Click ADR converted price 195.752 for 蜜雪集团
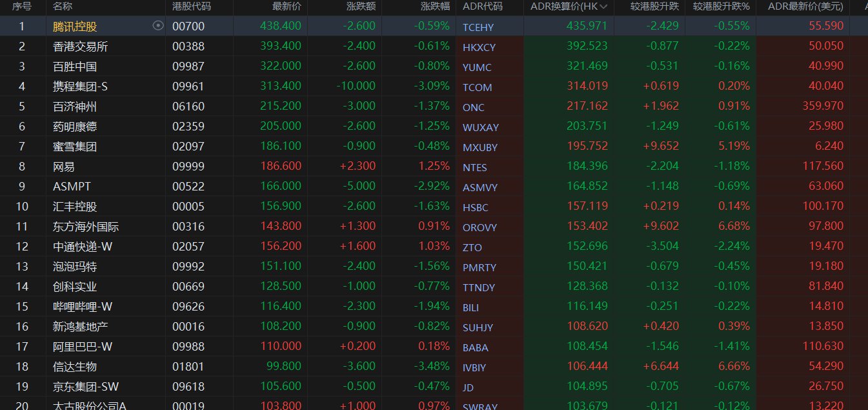 tap(587, 147)
